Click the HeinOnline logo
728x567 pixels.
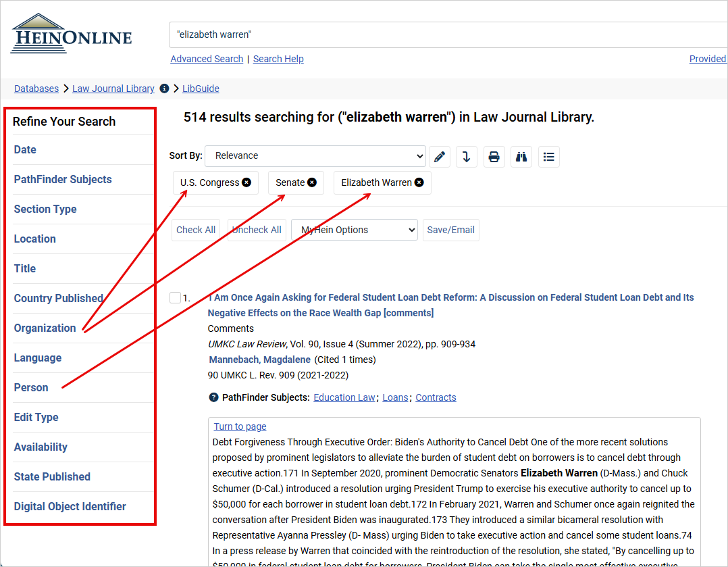coord(71,34)
